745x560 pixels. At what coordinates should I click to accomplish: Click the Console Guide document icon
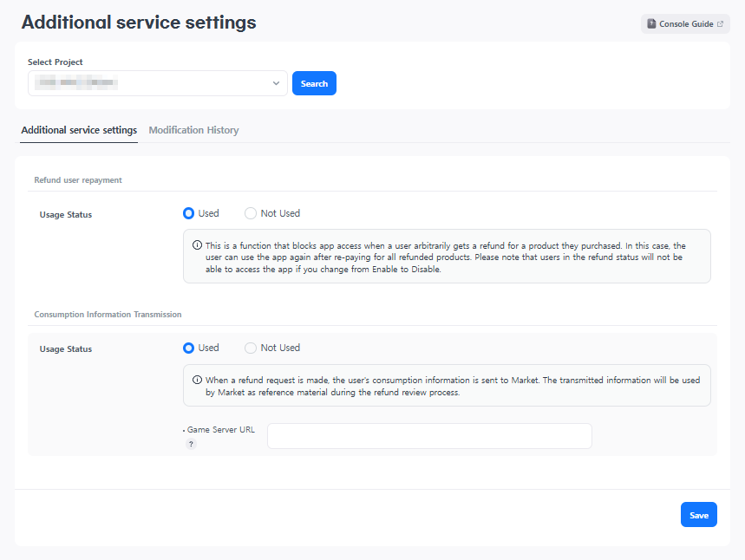652,24
